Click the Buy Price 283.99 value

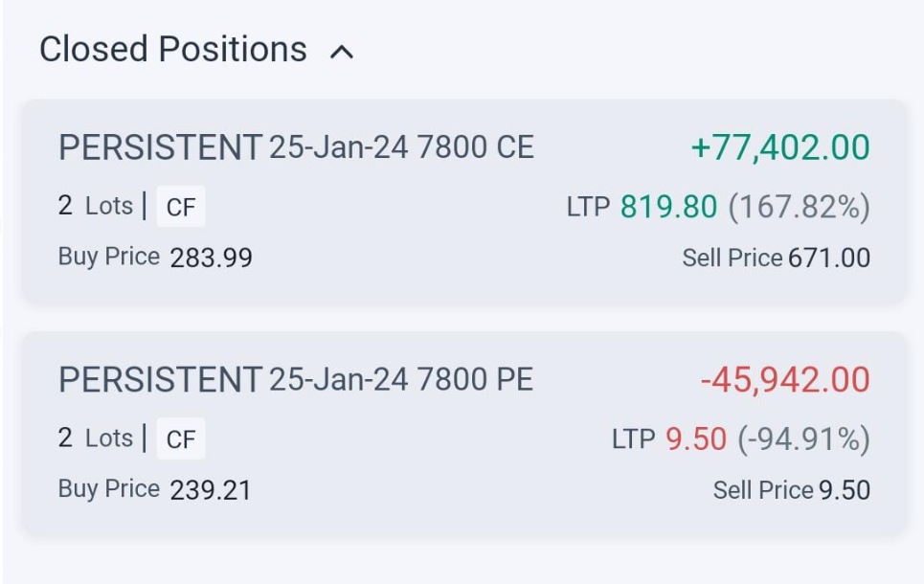click(211, 258)
